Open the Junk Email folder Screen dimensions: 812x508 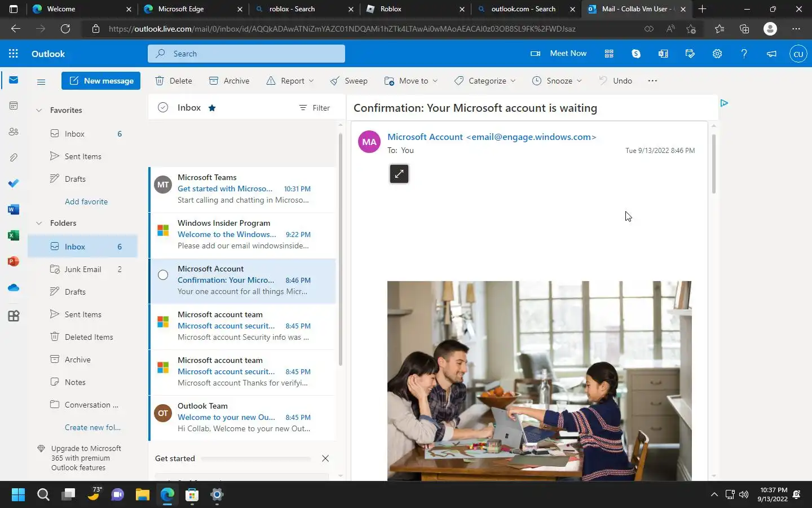tap(83, 269)
